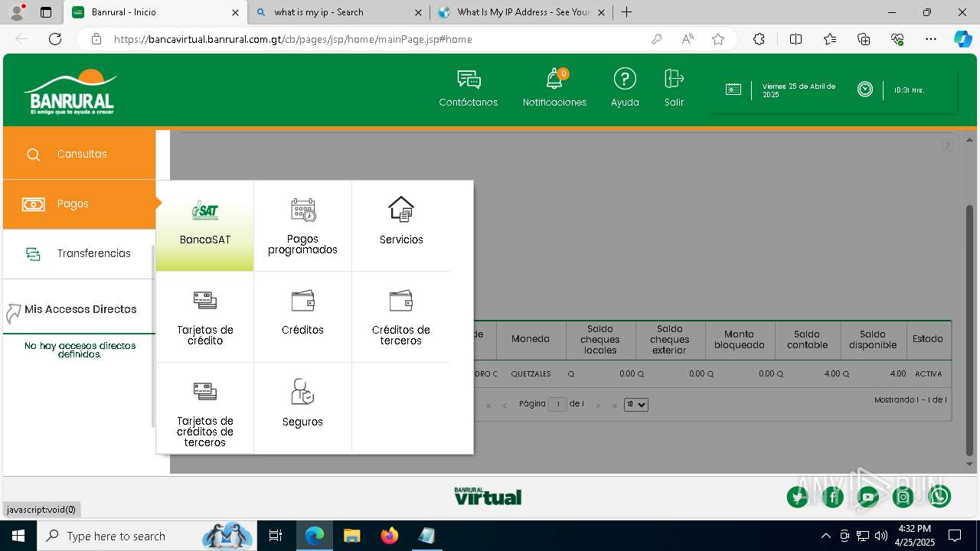
Task: Go to first page in table pager
Action: coord(488,406)
